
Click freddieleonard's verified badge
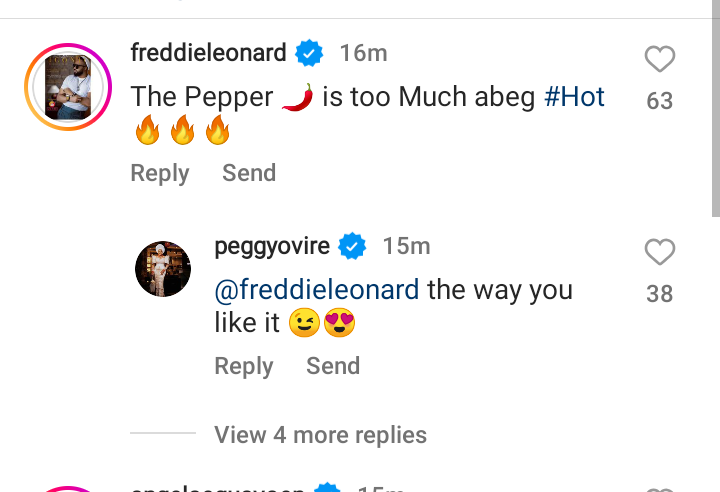pos(311,53)
